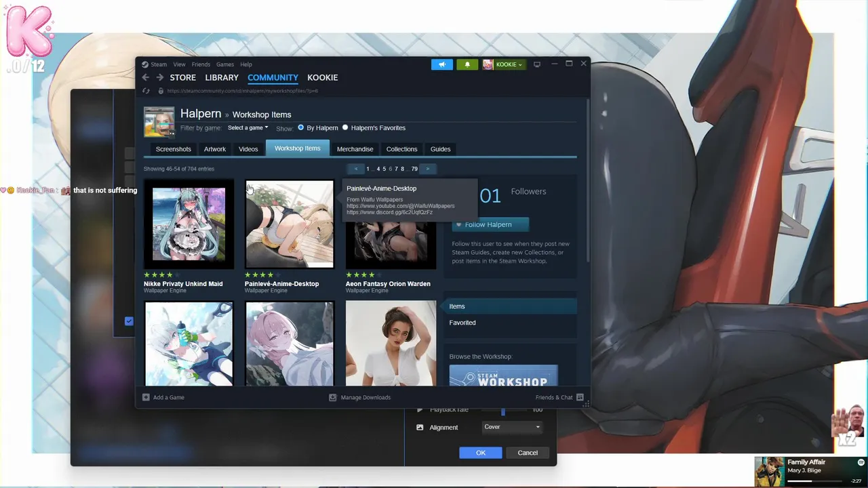Go forward with the Steam forward arrow
This screenshot has width=868, height=488.
[x=160, y=77]
